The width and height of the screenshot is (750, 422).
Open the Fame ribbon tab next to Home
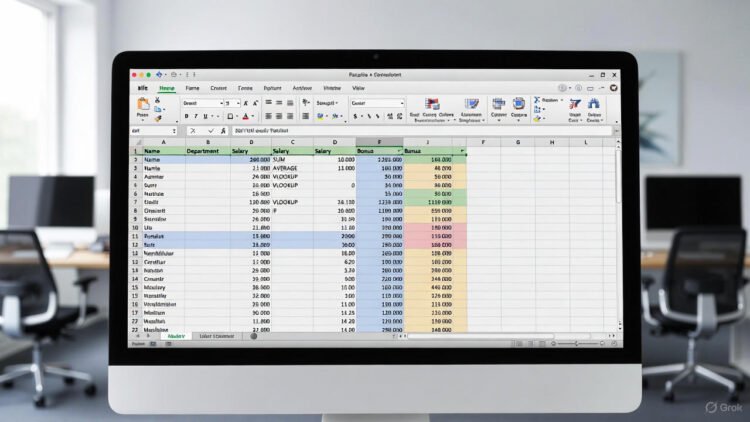click(192, 88)
